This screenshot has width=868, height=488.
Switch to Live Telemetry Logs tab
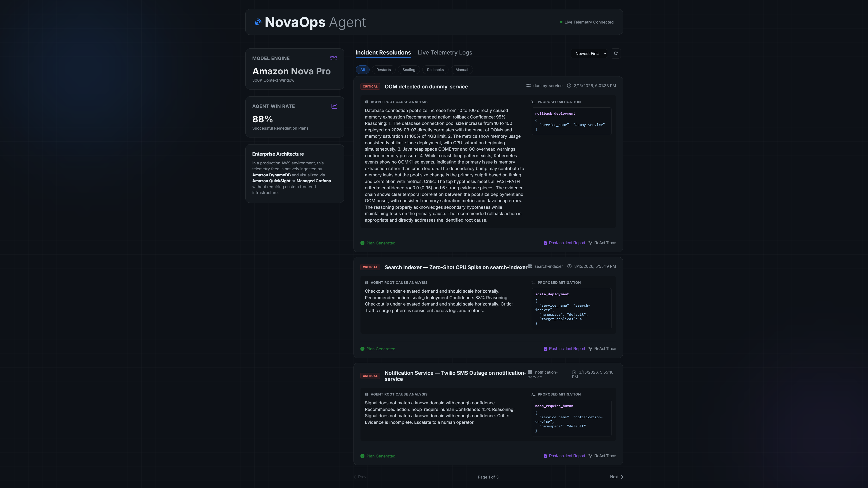click(x=445, y=52)
